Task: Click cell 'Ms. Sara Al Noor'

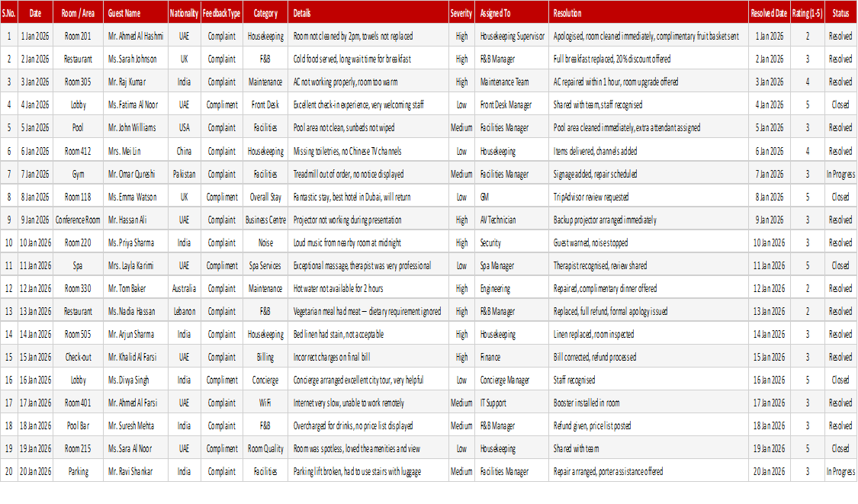Action: [x=136, y=449]
